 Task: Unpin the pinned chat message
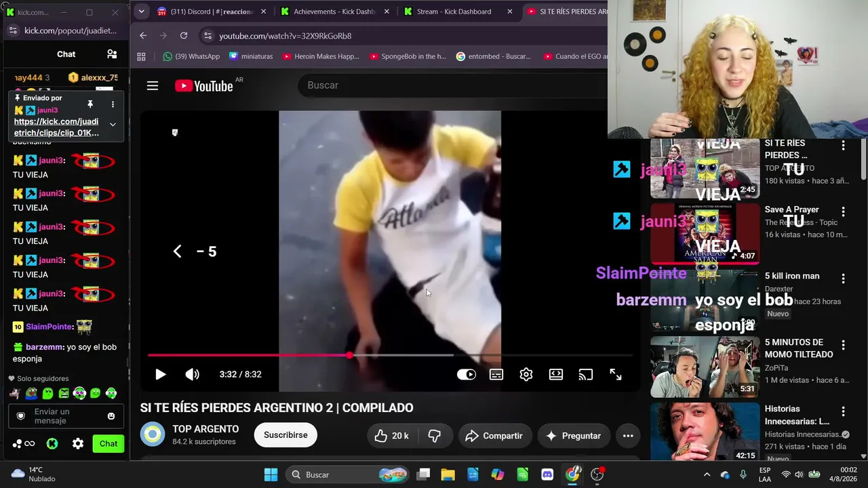(90, 104)
